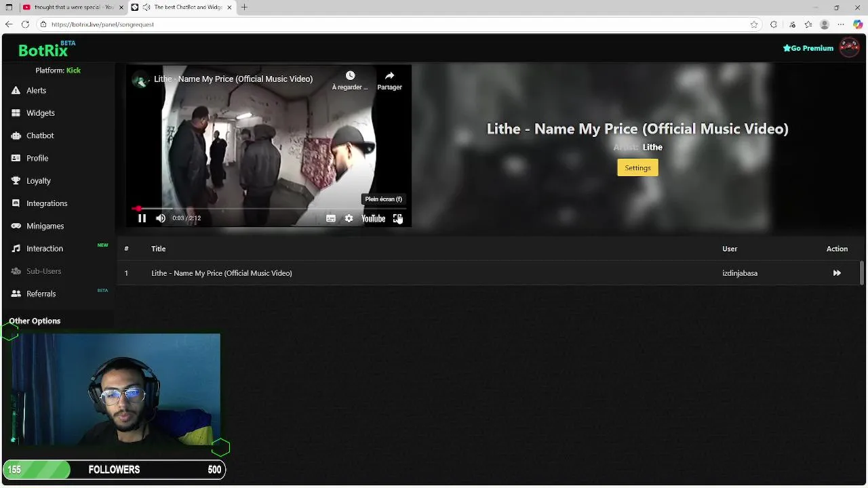Open the Sub-Users section

tap(43, 271)
